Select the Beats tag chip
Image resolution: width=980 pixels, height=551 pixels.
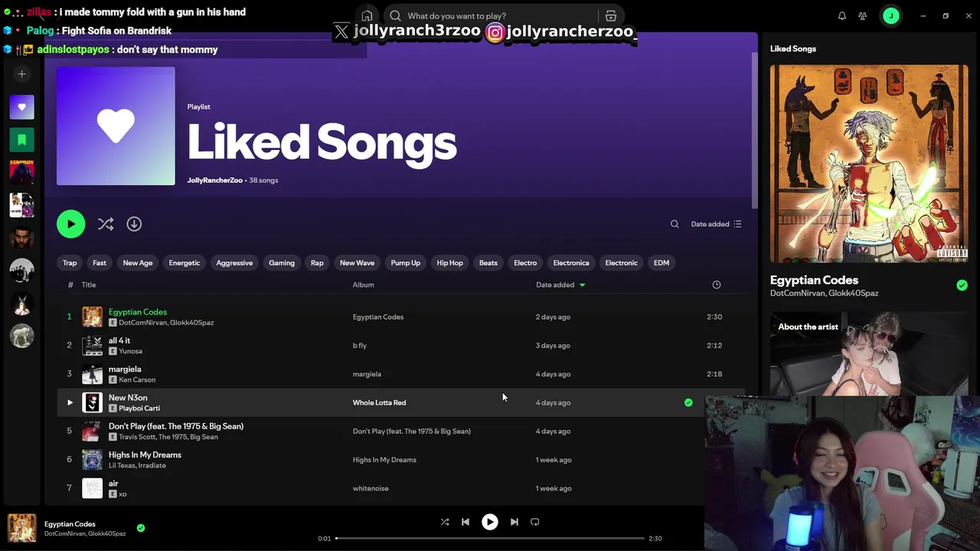tap(488, 262)
